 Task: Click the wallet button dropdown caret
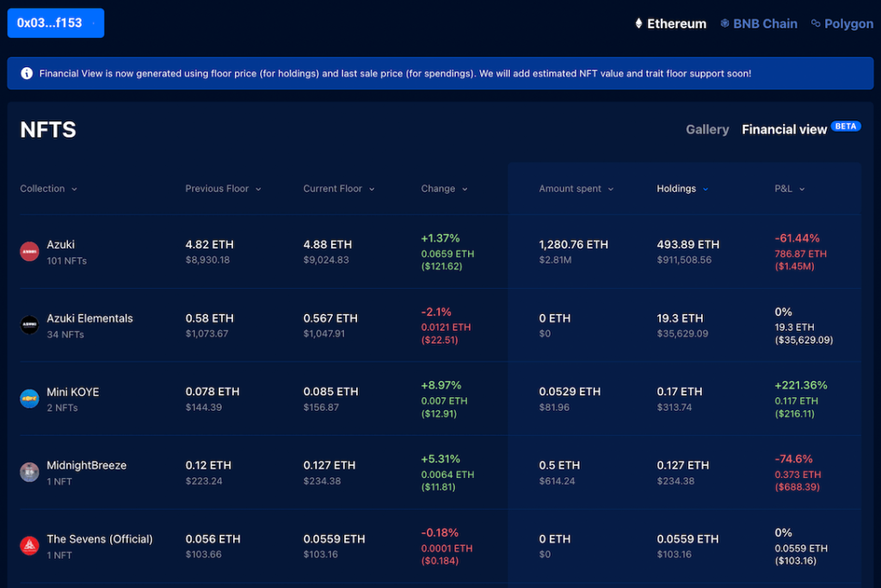(93, 23)
